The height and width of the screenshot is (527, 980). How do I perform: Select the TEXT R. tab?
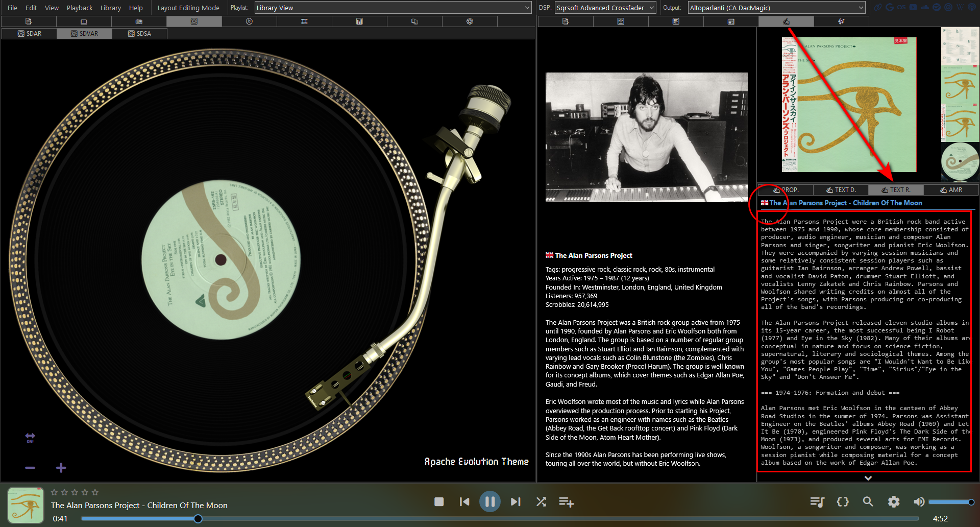[896, 189]
